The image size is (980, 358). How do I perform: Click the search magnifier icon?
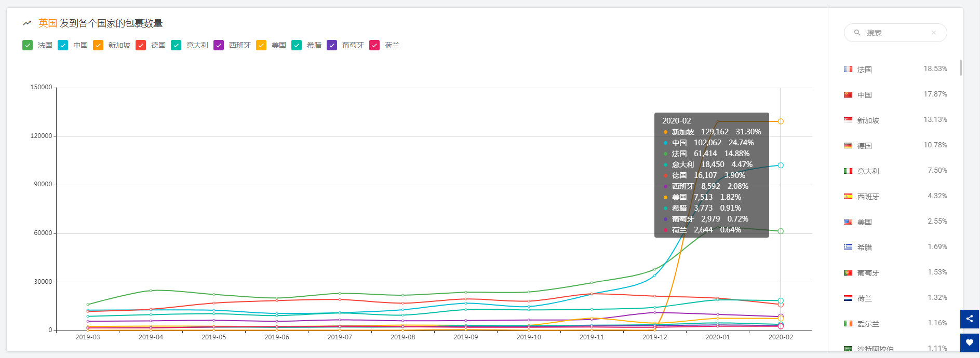[x=857, y=33]
